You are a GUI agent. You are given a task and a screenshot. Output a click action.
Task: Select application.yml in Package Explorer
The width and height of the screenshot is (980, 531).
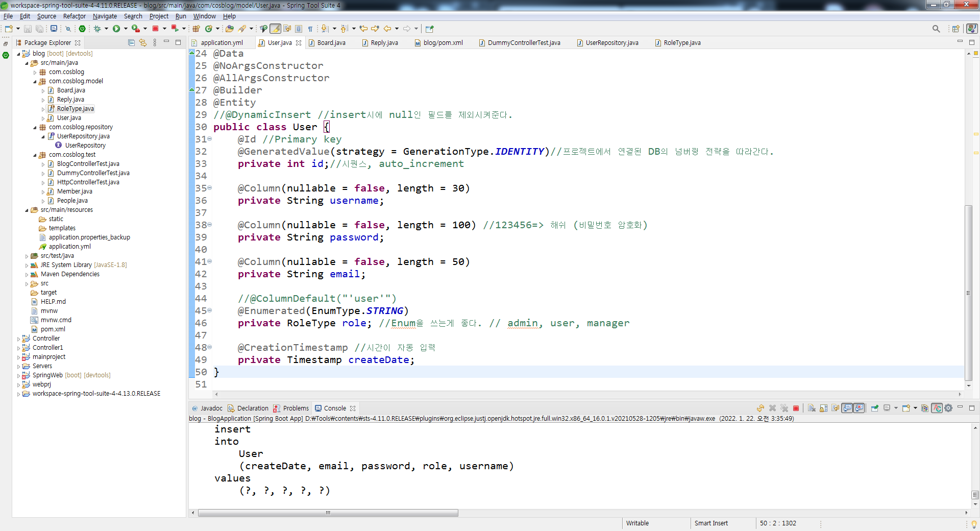69,247
